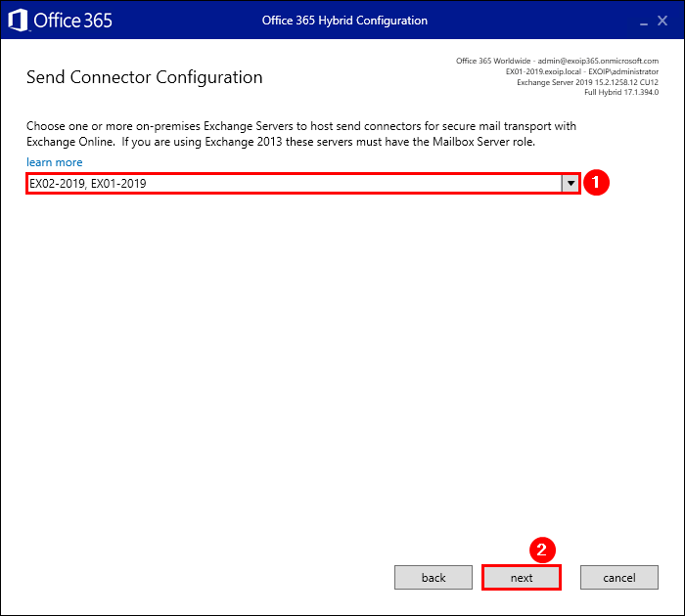Click the Exchange Server 2019 version line
685x616 pixels.
(x=587, y=82)
